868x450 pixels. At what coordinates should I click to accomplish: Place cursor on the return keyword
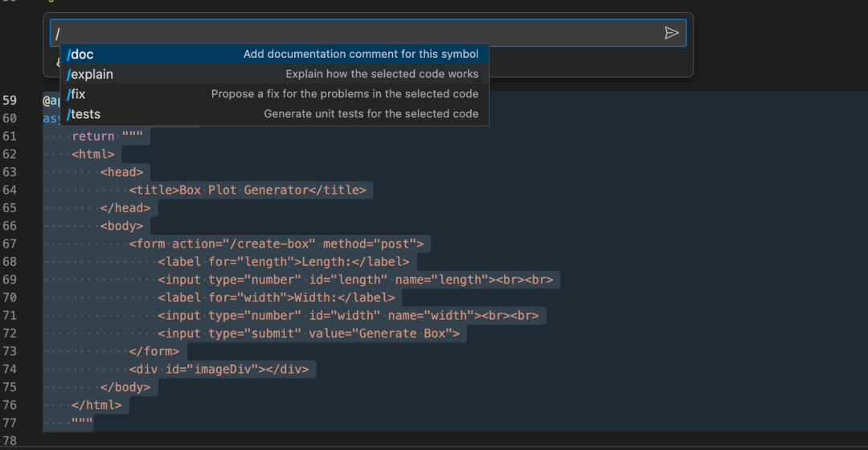(93, 137)
